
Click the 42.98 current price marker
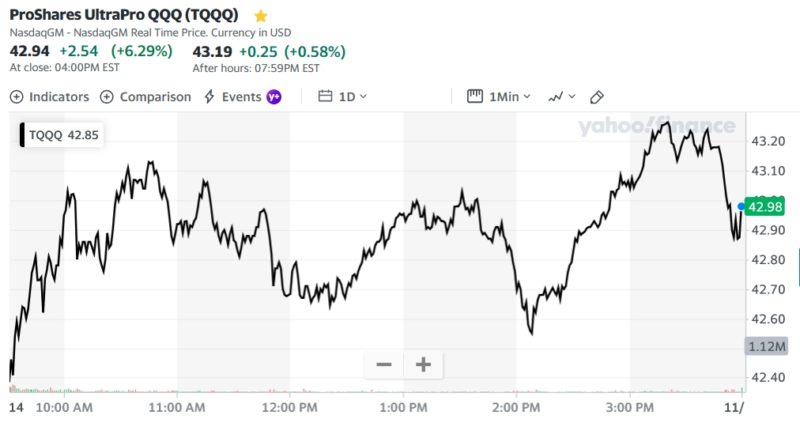coord(765,207)
